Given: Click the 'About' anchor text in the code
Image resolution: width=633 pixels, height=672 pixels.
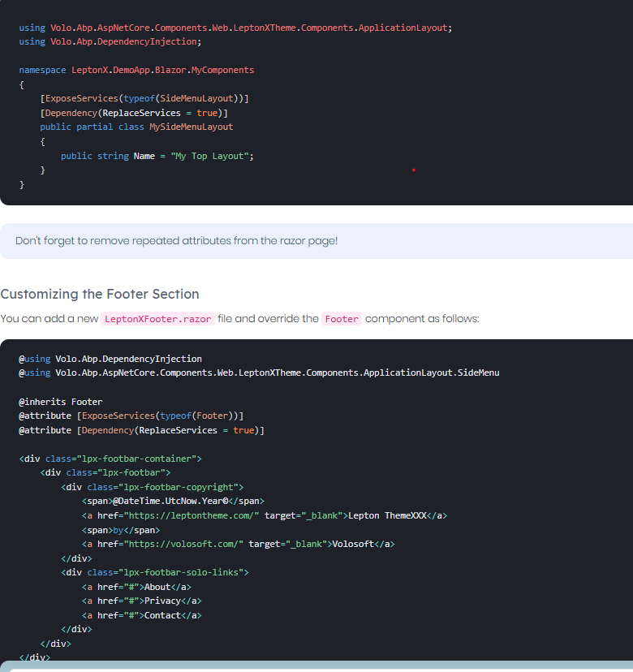Looking at the screenshot, I should pyautogui.click(x=157, y=587).
